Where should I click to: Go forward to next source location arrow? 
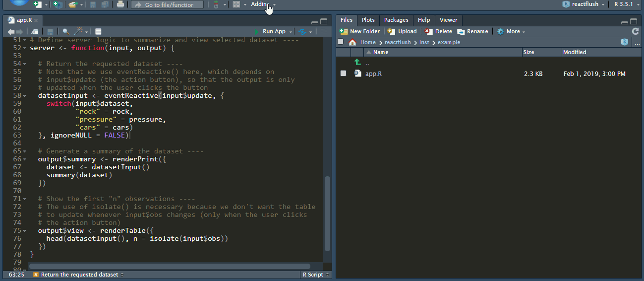tap(19, 31)
